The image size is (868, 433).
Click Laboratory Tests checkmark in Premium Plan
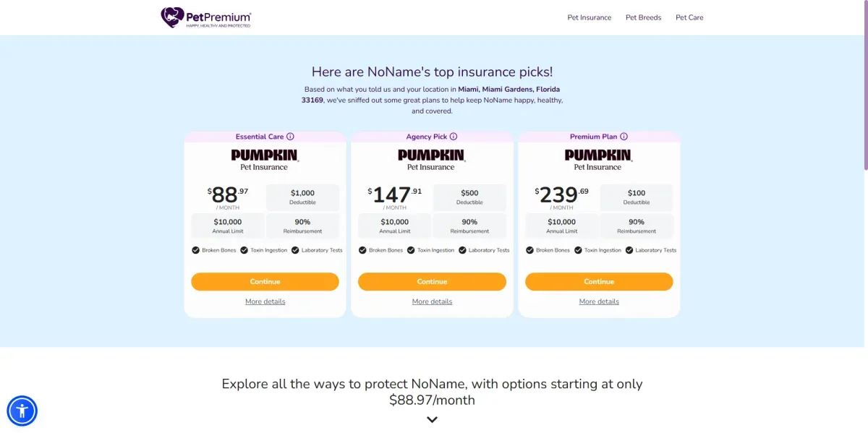click(x=629, y=250)
